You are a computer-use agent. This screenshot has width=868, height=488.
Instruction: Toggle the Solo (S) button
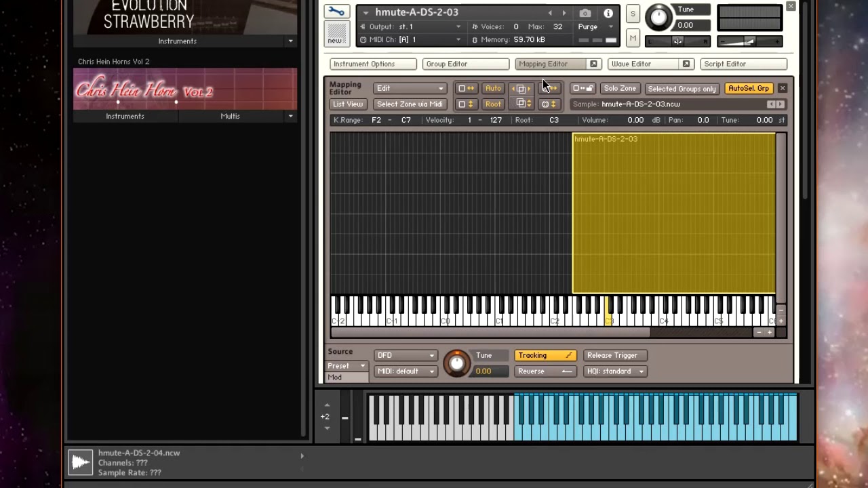click(x=633, y=14)
